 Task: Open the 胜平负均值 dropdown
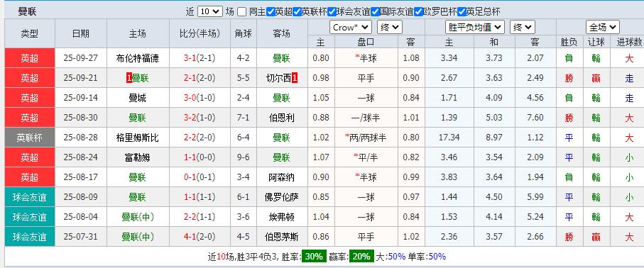click(475, 28)
